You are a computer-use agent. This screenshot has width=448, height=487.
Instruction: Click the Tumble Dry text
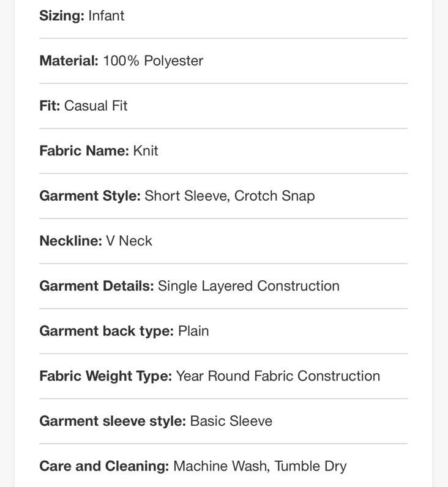[x=310, y=466]
